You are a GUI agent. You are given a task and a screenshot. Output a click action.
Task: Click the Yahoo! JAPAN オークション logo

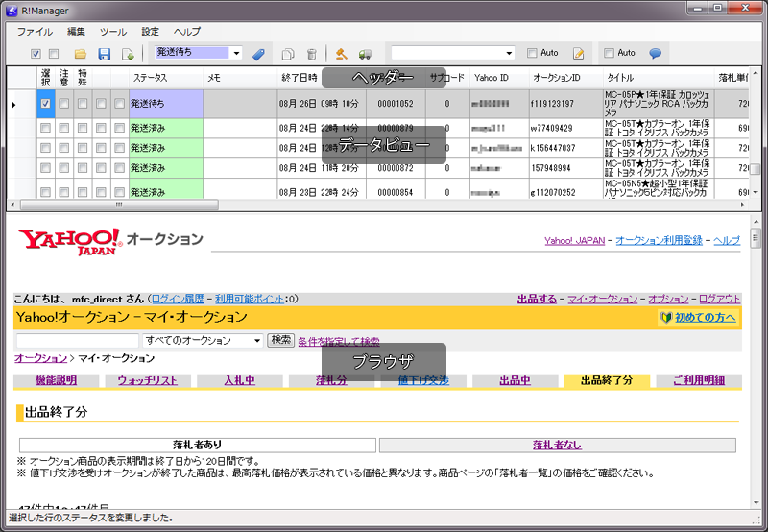point(110,241)
